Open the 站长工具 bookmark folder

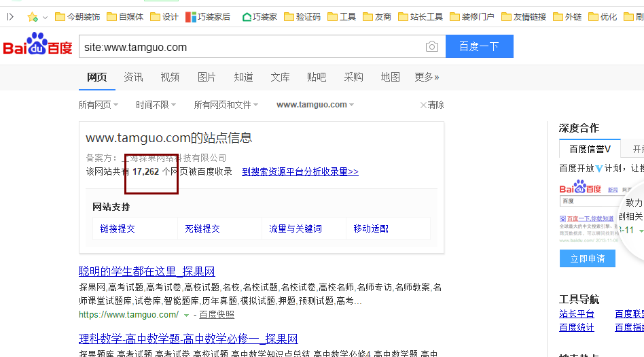click(421, 17)
